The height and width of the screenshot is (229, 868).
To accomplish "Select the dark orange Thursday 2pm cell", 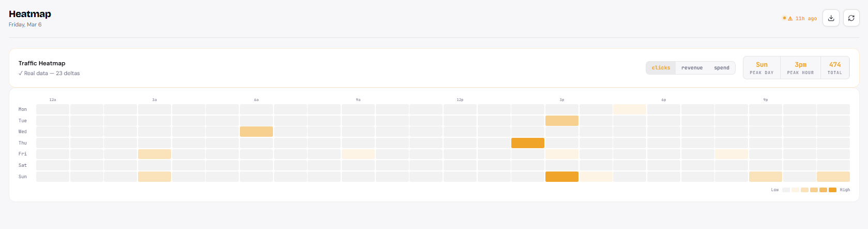I will pyautogui.click(x=528, y=143).
